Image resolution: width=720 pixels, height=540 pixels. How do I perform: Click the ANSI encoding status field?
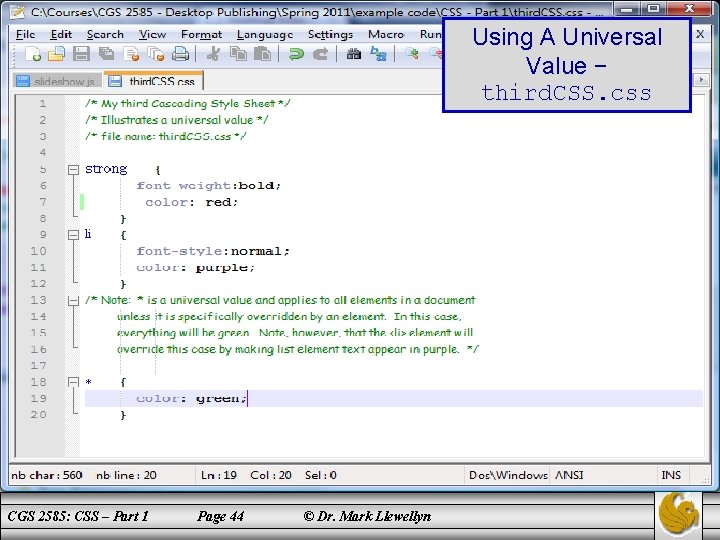569,475
